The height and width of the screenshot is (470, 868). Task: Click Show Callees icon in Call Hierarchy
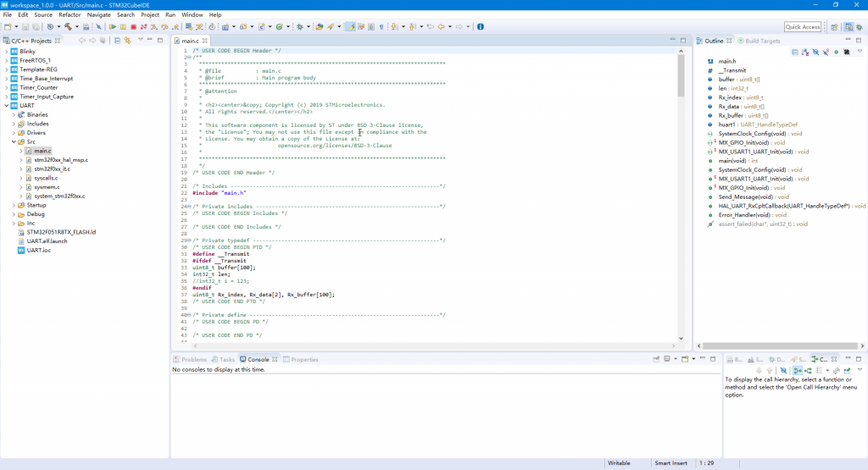808,370
